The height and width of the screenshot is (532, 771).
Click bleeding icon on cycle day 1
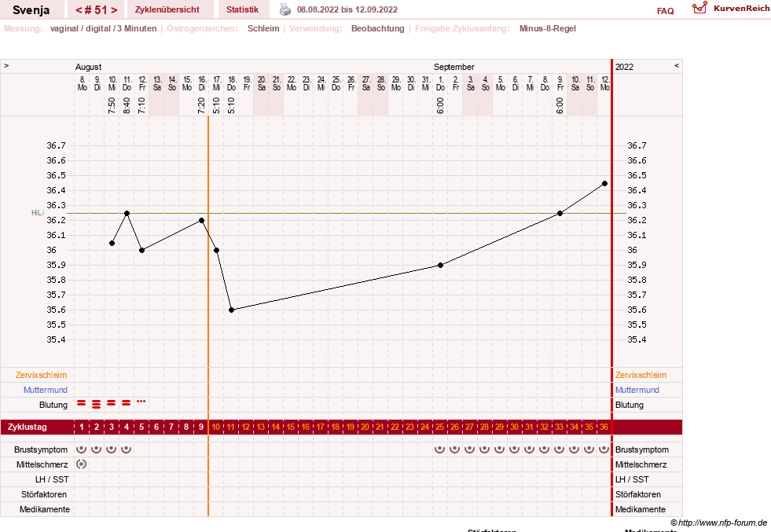coord(82,403)
